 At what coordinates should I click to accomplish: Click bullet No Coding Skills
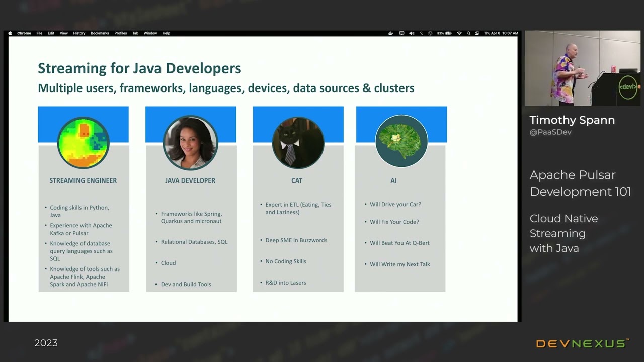pyautogui.click(x=286, y=261)
